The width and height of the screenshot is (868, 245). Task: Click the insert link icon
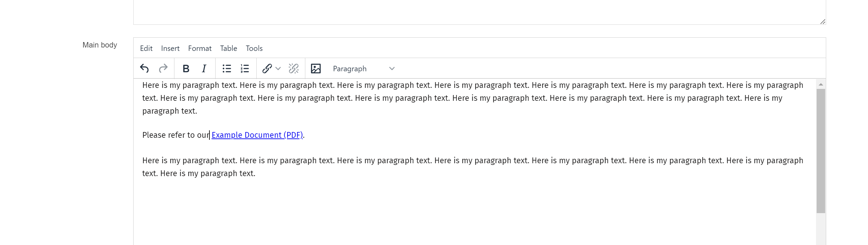[267, 69]
